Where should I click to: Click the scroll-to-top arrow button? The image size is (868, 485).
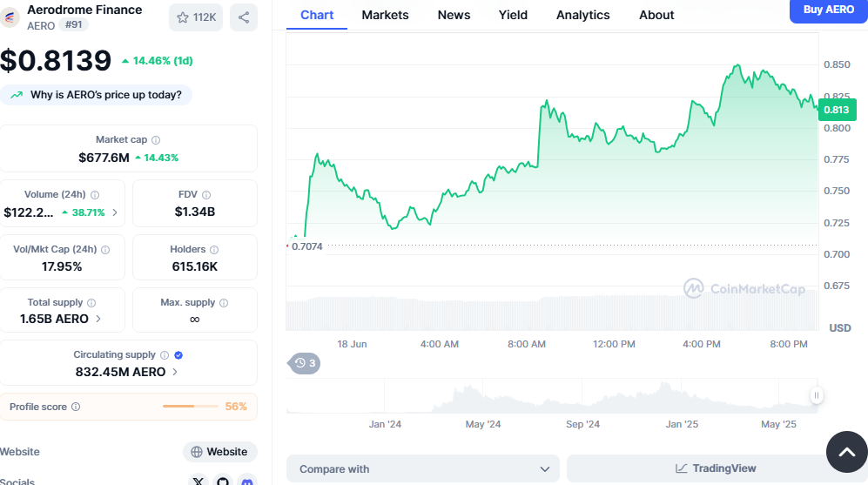click(x=846, y=452)
